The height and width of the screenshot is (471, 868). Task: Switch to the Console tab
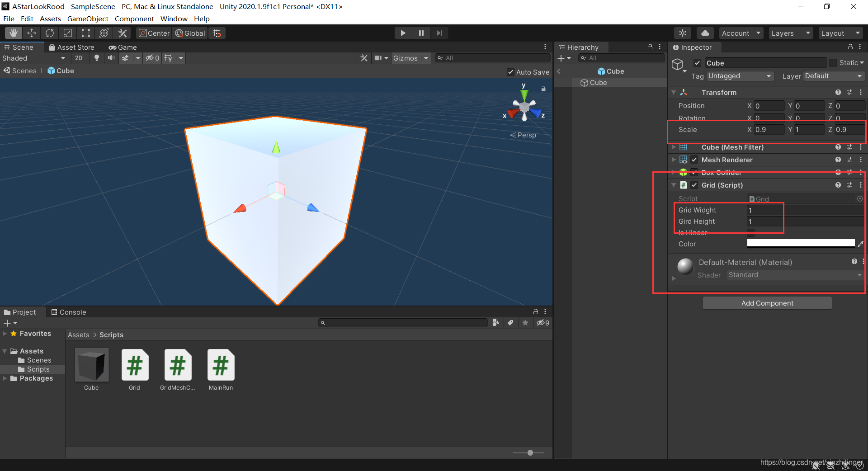(68, 312)
